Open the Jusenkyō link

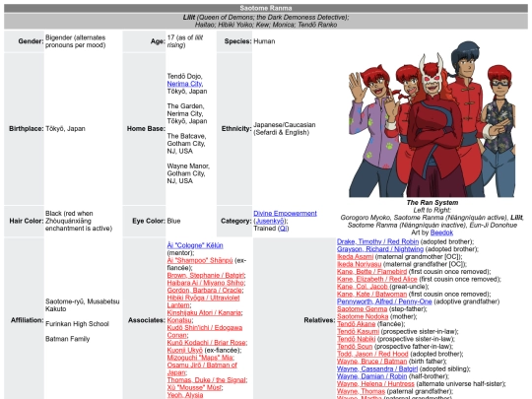tap(270, 221)
